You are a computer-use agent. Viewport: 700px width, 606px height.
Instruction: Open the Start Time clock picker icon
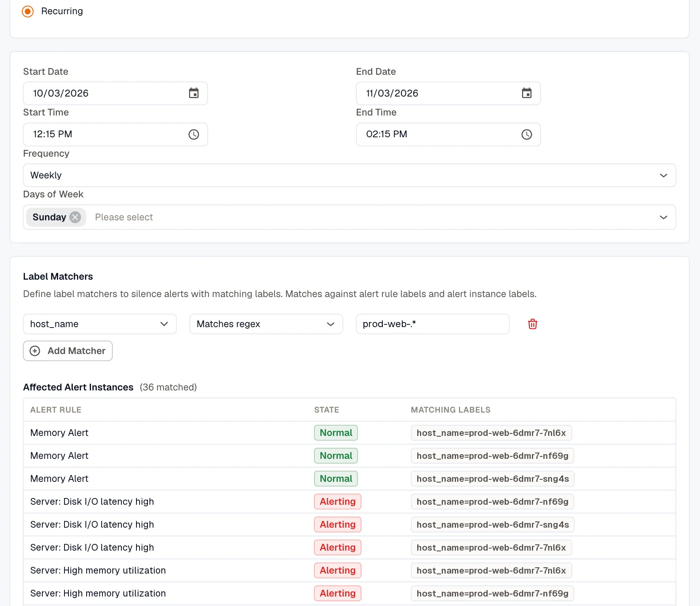point(194,134)
